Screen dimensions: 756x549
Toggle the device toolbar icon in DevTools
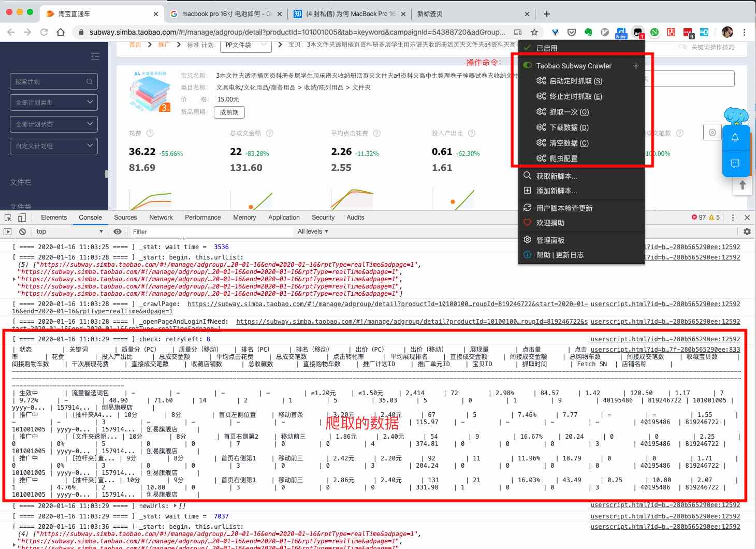pyautogui.click(x=23, y=218)
